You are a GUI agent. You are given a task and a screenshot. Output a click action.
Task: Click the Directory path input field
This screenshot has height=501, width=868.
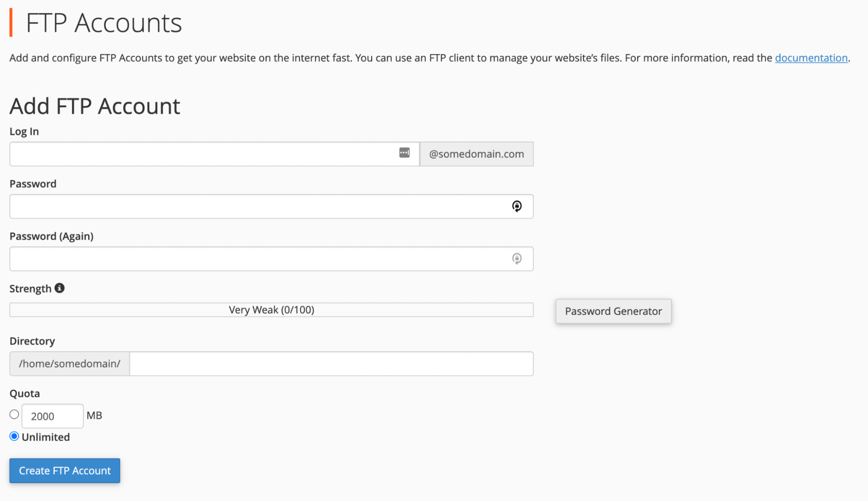(331, 364)
